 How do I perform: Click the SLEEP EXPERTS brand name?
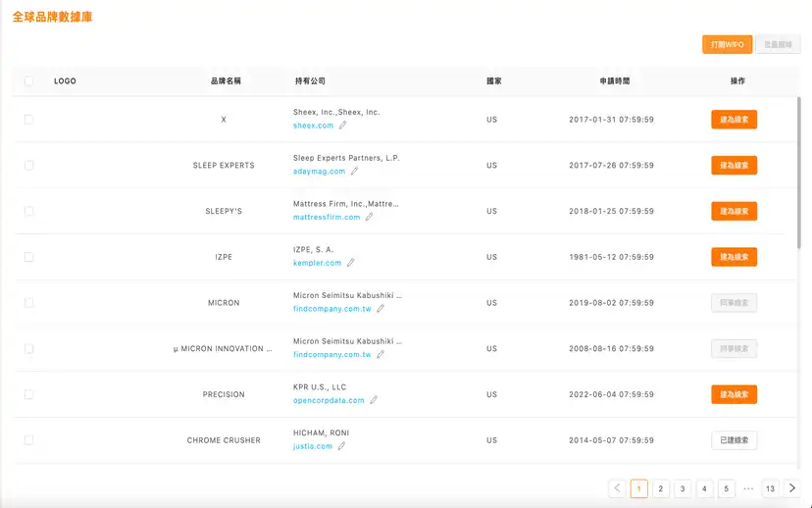point(224,165)
